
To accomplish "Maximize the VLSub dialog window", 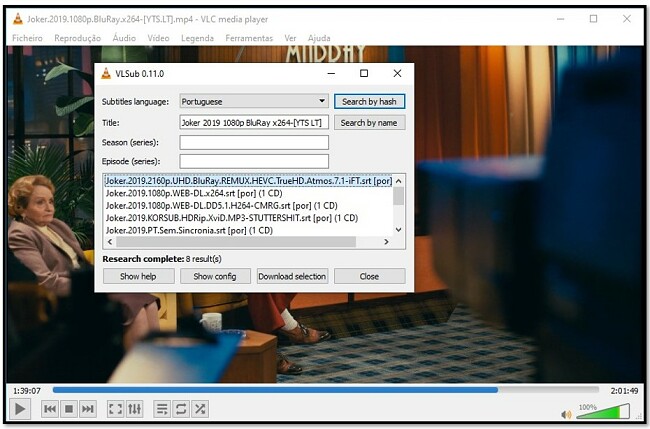I will click(364, 73).
